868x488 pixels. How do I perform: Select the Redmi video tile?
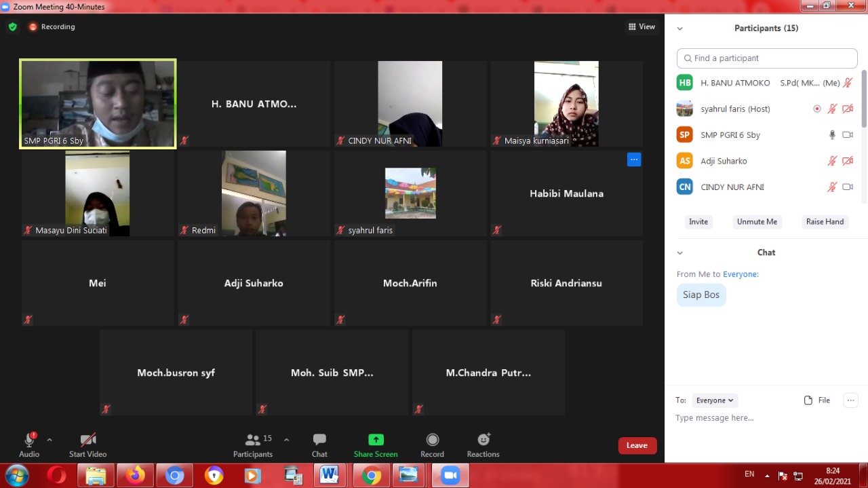254,193
